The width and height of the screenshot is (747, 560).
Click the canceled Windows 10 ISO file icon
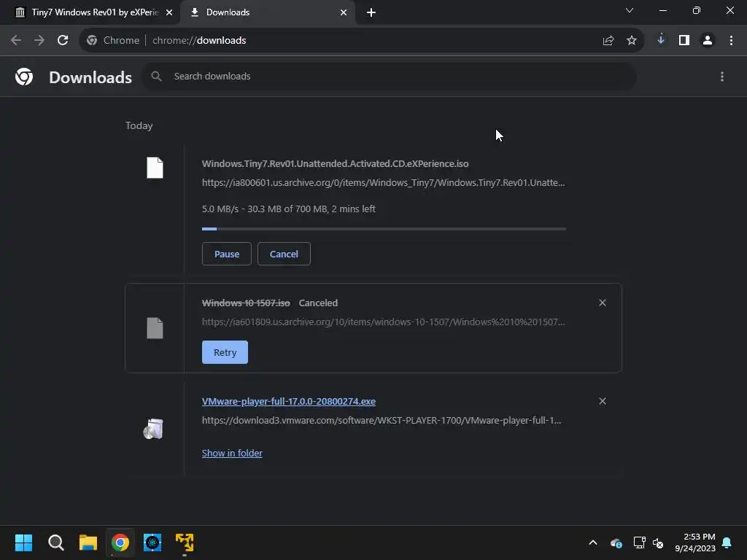(x=155, y=328)
